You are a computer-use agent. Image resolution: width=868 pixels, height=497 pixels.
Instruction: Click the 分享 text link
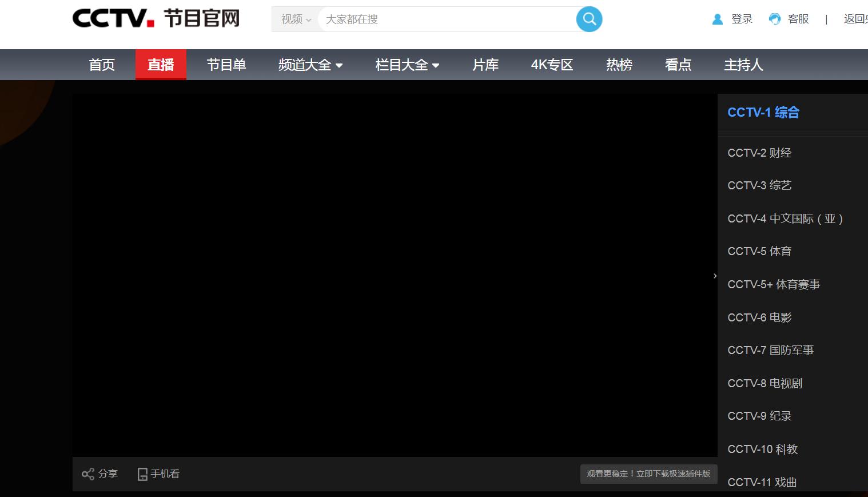[108, 474]
